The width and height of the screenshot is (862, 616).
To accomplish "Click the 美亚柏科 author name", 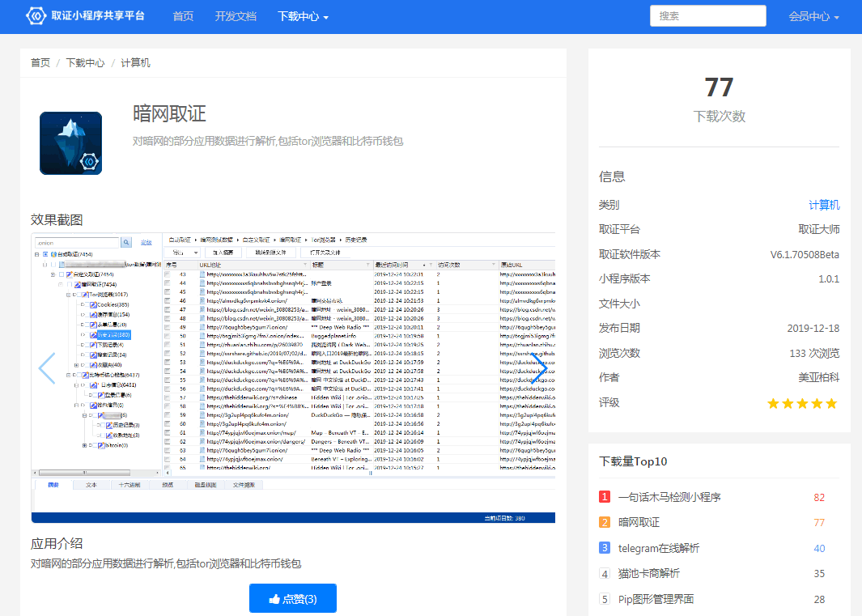I will point(819,378).
